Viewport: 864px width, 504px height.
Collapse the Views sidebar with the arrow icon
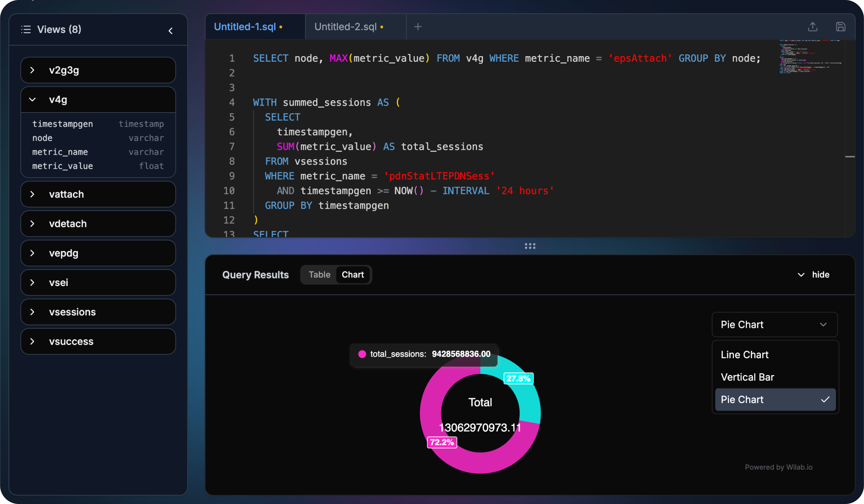pyautogui.click(x=171, y=31)
